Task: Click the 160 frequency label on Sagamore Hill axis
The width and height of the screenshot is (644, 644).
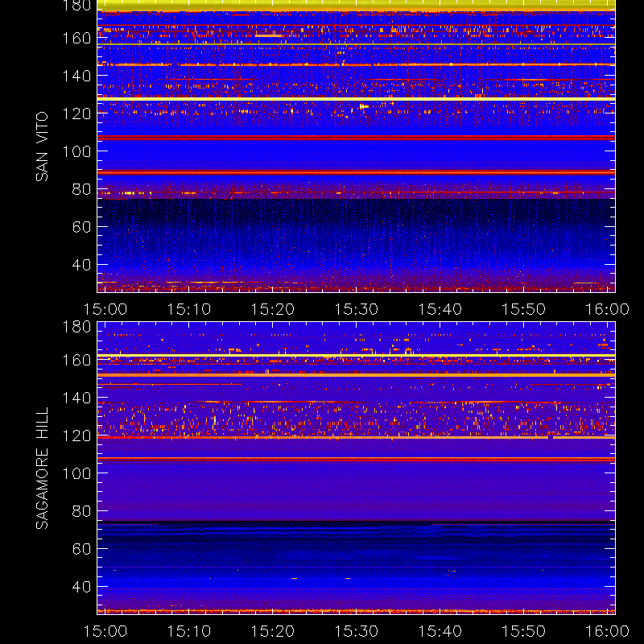Action: tap(76, 360)
